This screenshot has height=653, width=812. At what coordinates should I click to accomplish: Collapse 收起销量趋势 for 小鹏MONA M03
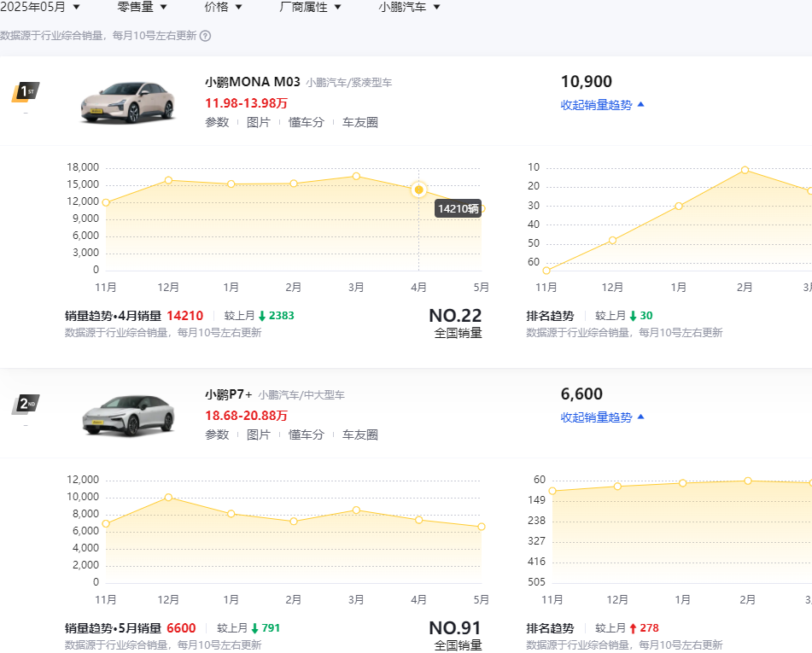tap(602, 105)
